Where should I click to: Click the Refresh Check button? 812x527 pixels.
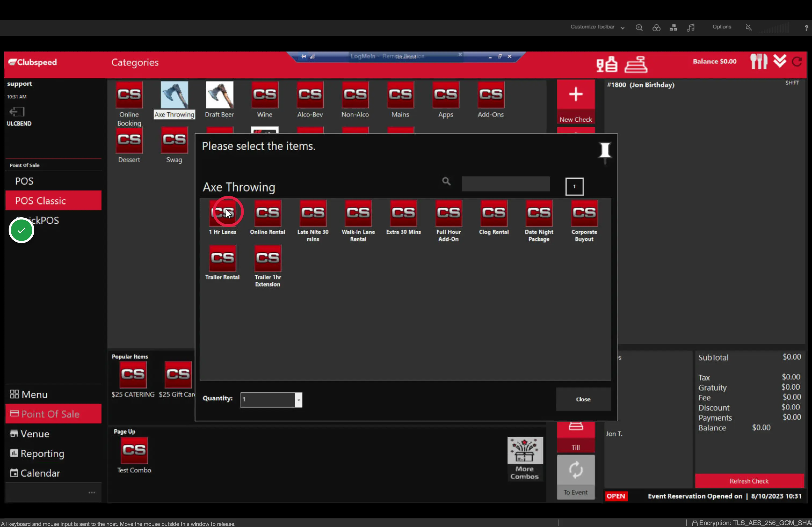(749, 481)
